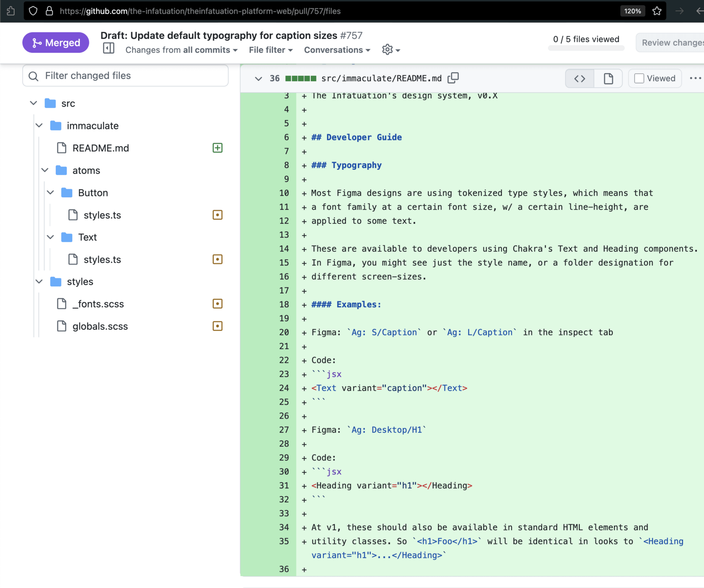
Task: Click line 6 Developer Guide heading
Action: pos(357,137)
